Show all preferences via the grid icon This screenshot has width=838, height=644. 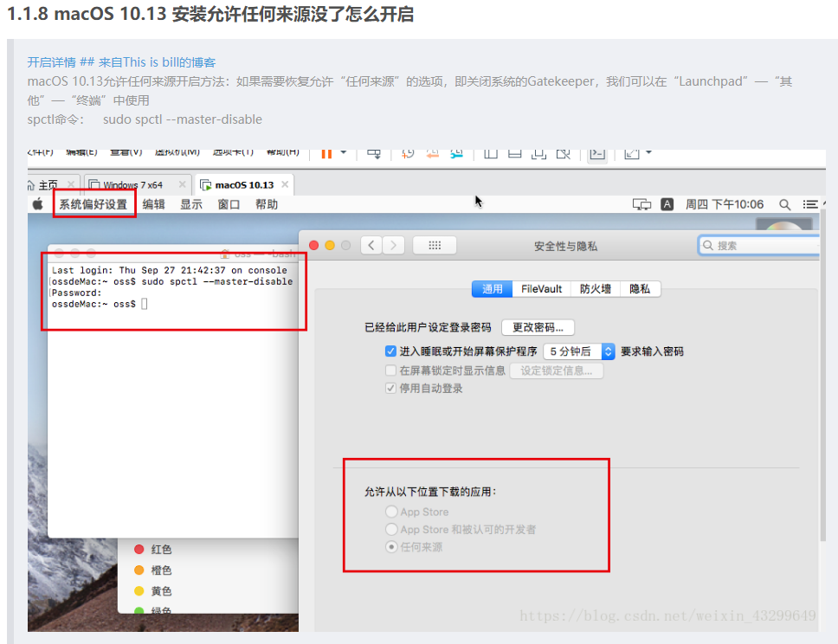pos(435,245)
